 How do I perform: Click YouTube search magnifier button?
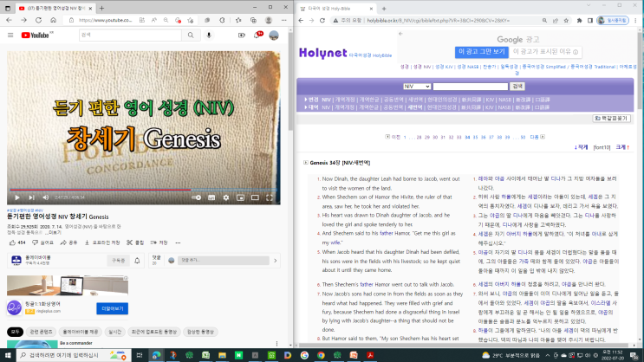tap(191, 36)
